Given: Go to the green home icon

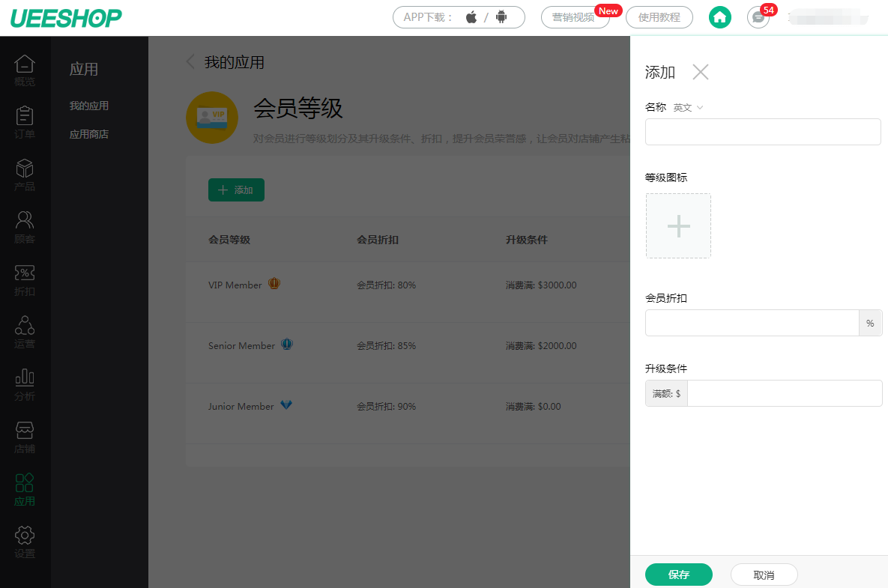Looking at the screenshot, I should (x=720, y=17).
